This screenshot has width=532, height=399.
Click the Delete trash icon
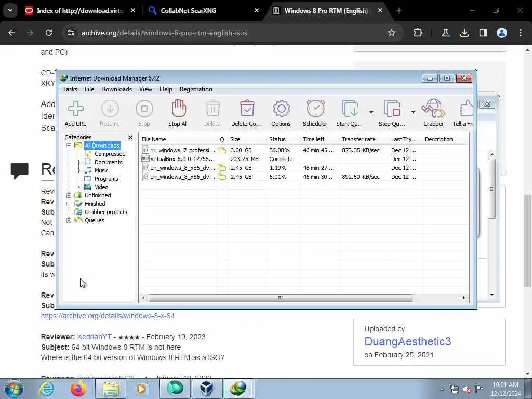(212, 113)
